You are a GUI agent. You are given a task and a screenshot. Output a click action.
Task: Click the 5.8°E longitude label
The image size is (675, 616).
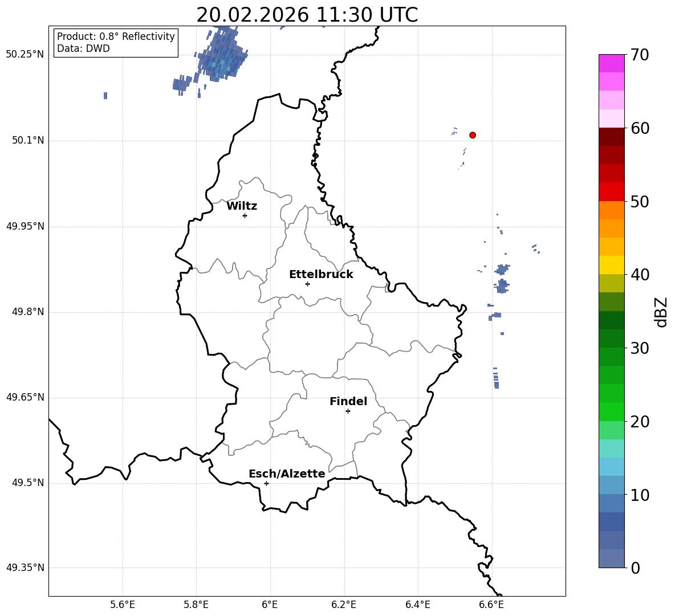coord(196,605)
